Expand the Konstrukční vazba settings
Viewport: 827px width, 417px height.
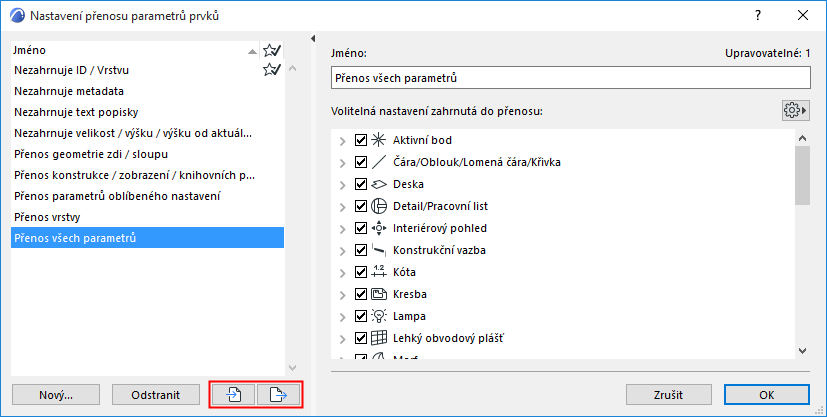(x=343, y=250)
